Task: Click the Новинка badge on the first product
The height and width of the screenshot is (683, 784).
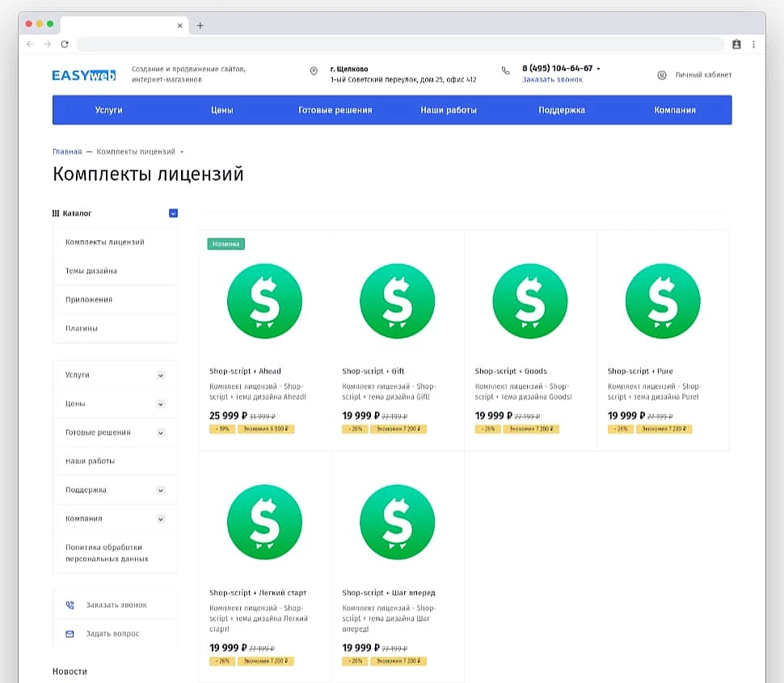Action: [226, 242]
